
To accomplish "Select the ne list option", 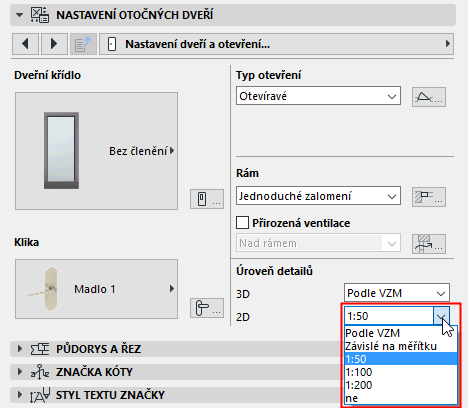I will 401,398.
